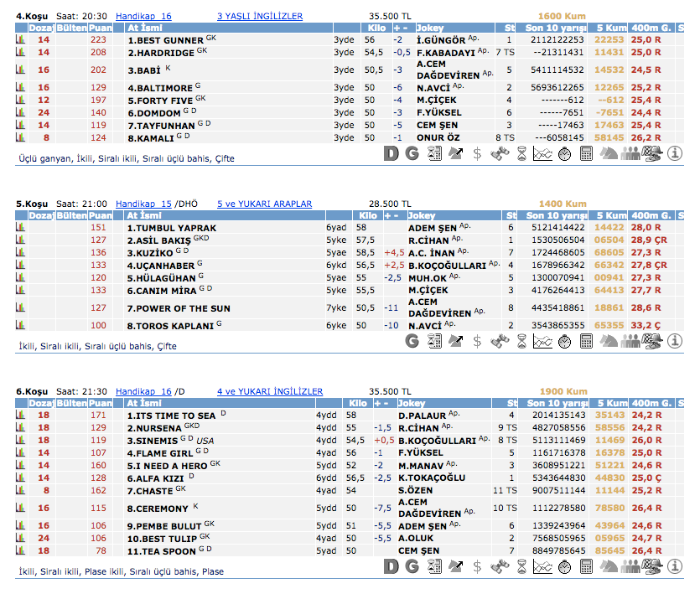Click the 5 ve YUKARI ARAPLAR link
700x599 pixels.
point(264,204)
